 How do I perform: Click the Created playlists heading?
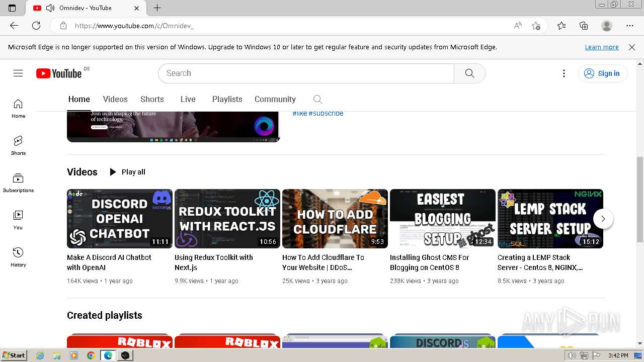point(105,315)
